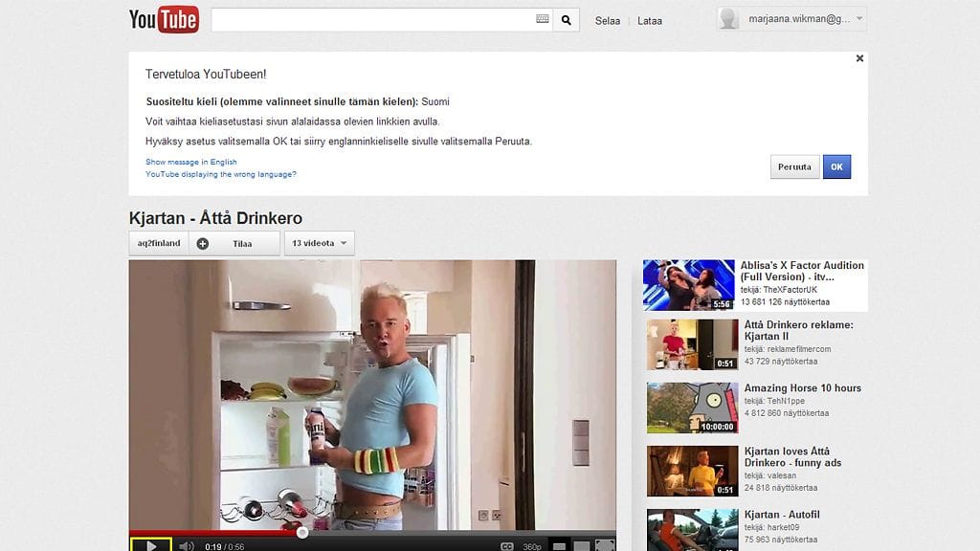Open the Selaa menu item
This screenshot has width=980, height=551.
tap(607, 20)
